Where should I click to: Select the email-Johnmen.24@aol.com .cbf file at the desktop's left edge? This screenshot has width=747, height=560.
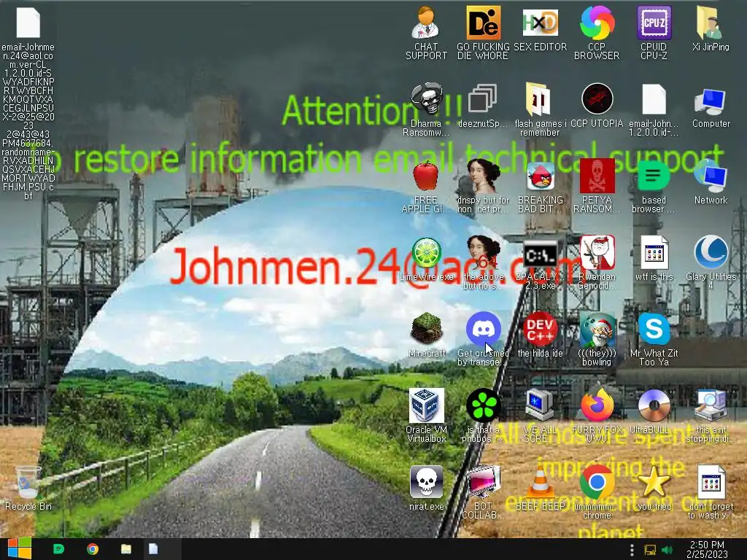click(28, 102)
